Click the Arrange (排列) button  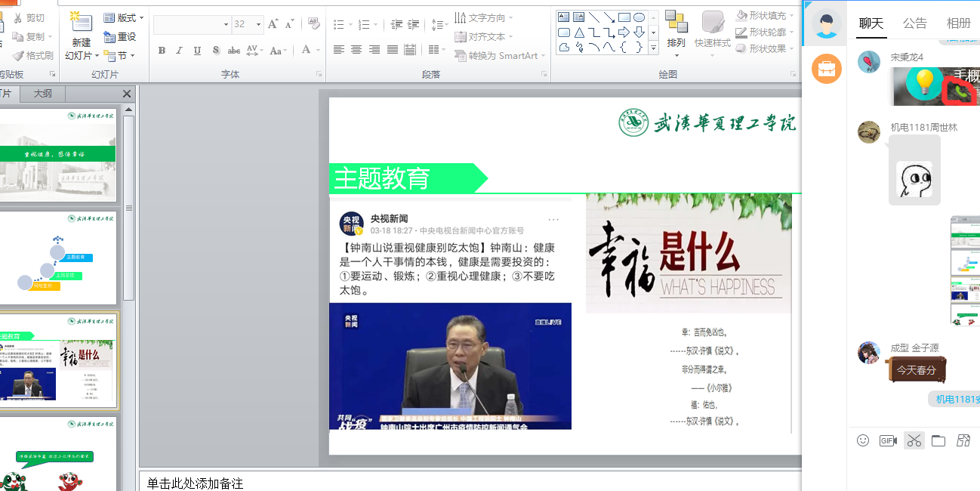tap(676, 34)
